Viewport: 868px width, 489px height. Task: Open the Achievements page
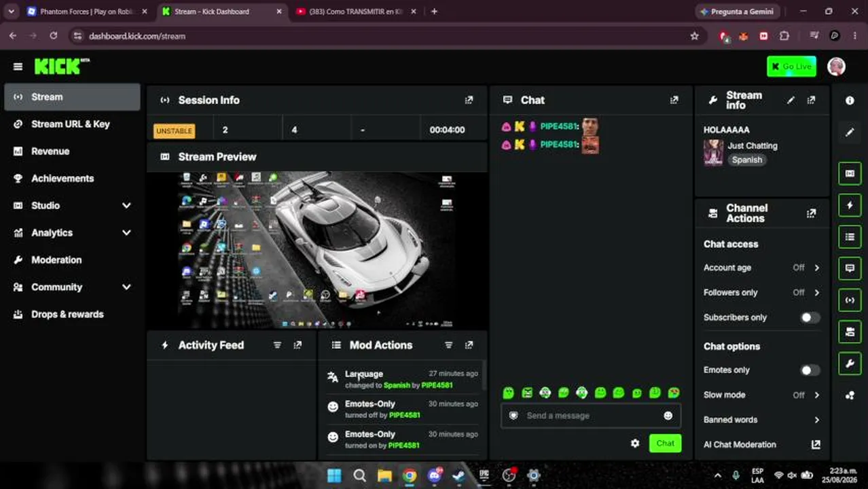72,178
